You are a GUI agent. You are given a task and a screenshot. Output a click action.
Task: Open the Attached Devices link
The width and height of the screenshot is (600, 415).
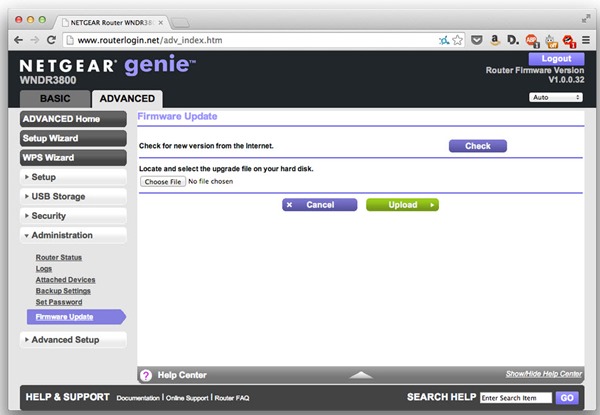(65, 280)
